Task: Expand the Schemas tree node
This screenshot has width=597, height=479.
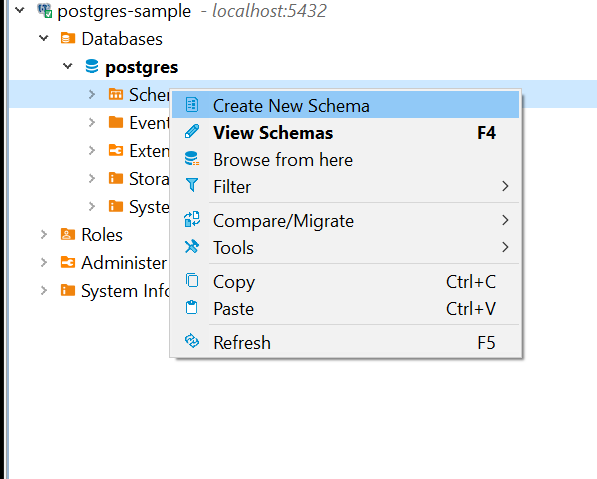Action: click(92, 94)
